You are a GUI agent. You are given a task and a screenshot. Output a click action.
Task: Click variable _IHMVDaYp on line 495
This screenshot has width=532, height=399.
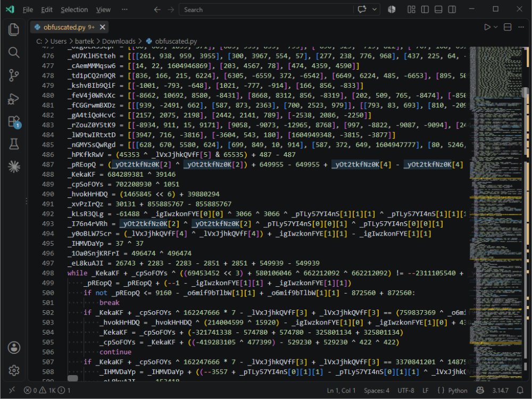click(x=86, y=244)
